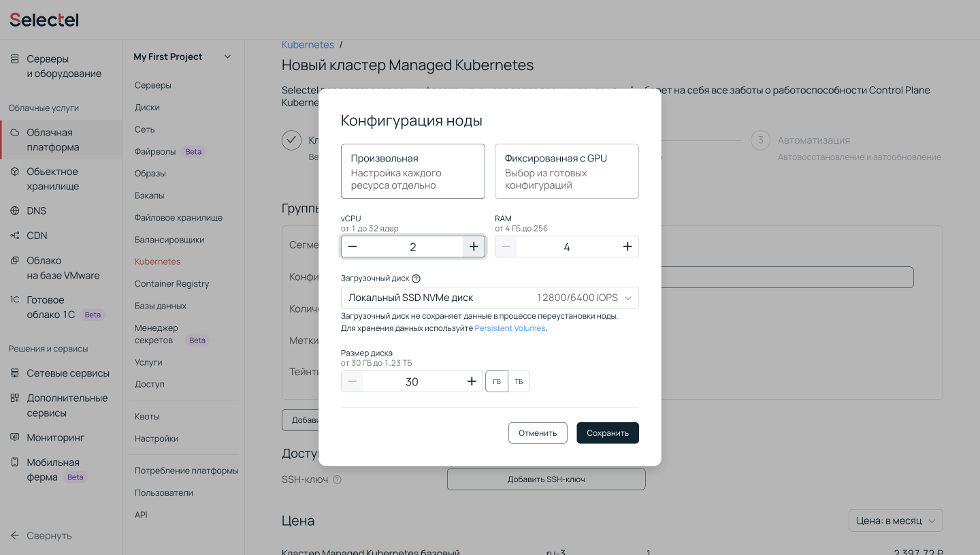Open Потребление платформы menu item

click(186, 471)
